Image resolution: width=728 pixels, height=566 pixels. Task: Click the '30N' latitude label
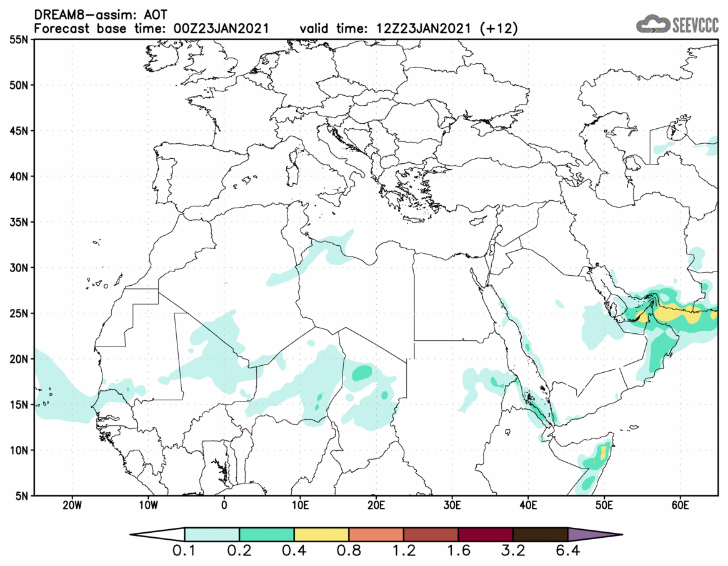tap(19, 268)
